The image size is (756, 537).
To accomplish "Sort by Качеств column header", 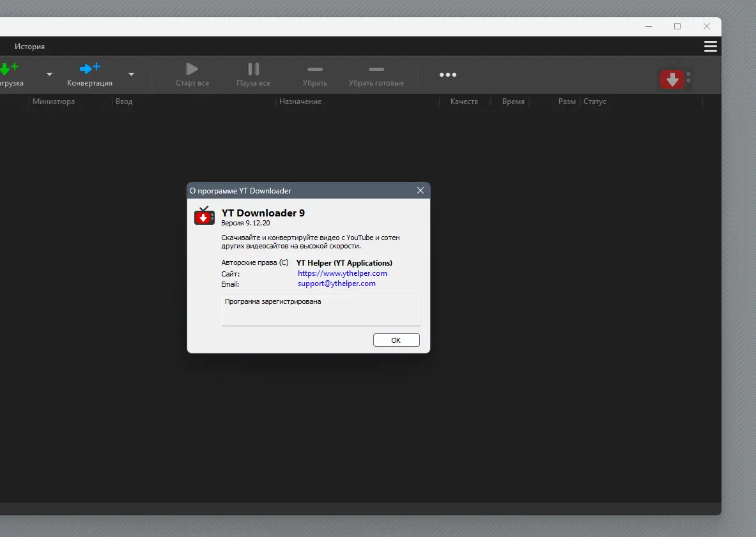I will pyautogui.click(x=464, y=102).
